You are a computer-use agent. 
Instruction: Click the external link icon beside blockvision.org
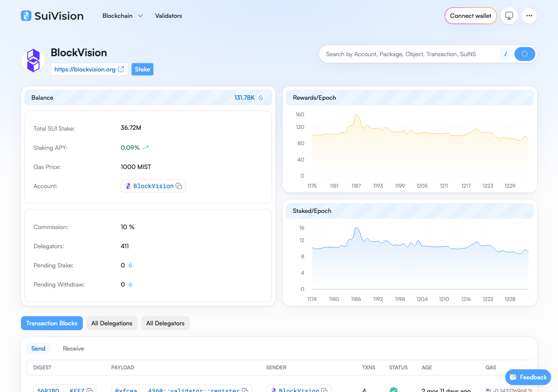121,69
